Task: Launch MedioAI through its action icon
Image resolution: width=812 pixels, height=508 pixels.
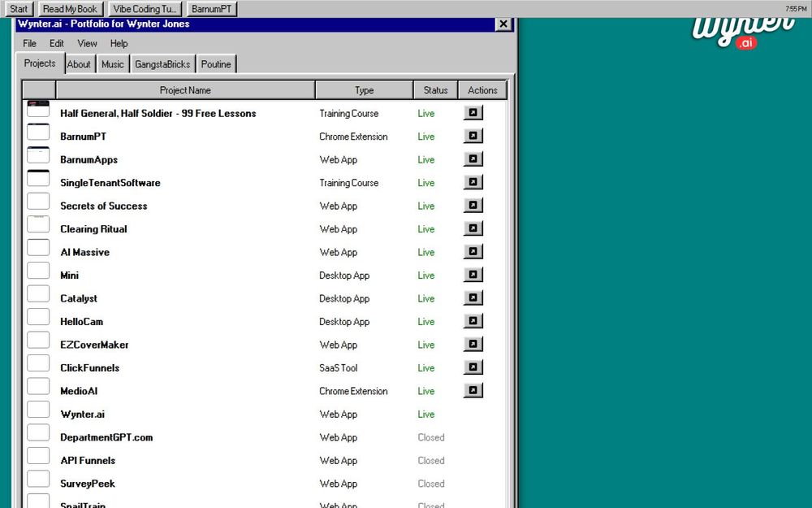Action: 473,390
